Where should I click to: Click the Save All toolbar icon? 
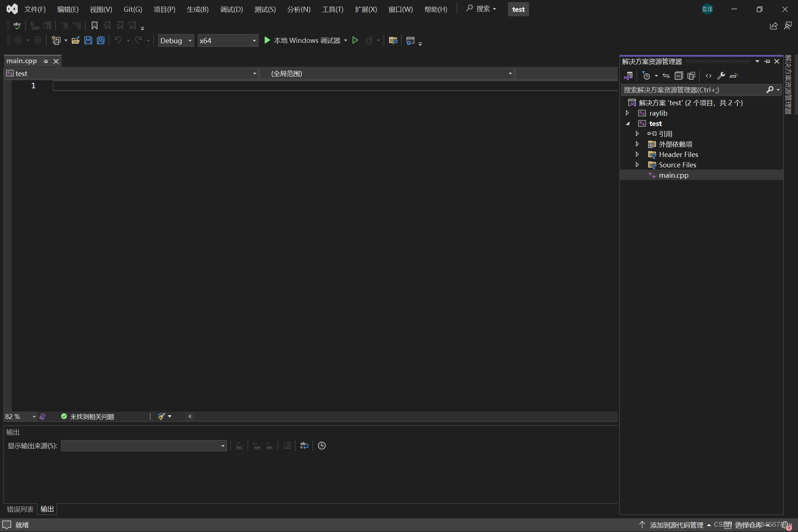click(101, 41)
